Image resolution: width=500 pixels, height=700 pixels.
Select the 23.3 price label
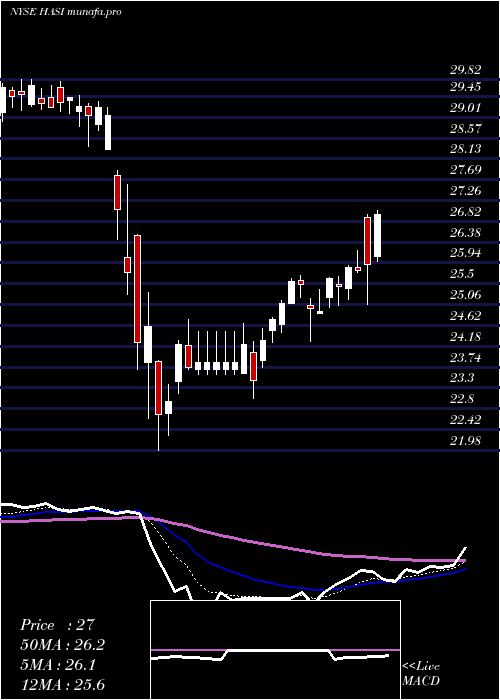[x=462, y=378]
